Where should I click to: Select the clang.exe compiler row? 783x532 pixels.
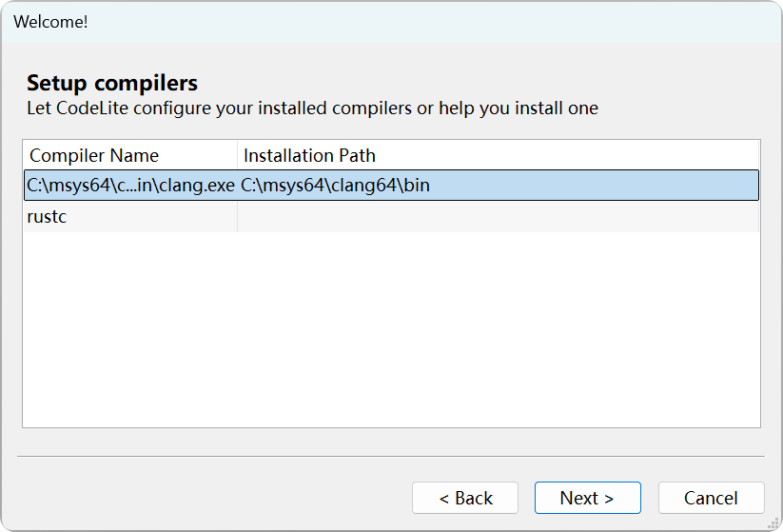click(x=130, y=185)
